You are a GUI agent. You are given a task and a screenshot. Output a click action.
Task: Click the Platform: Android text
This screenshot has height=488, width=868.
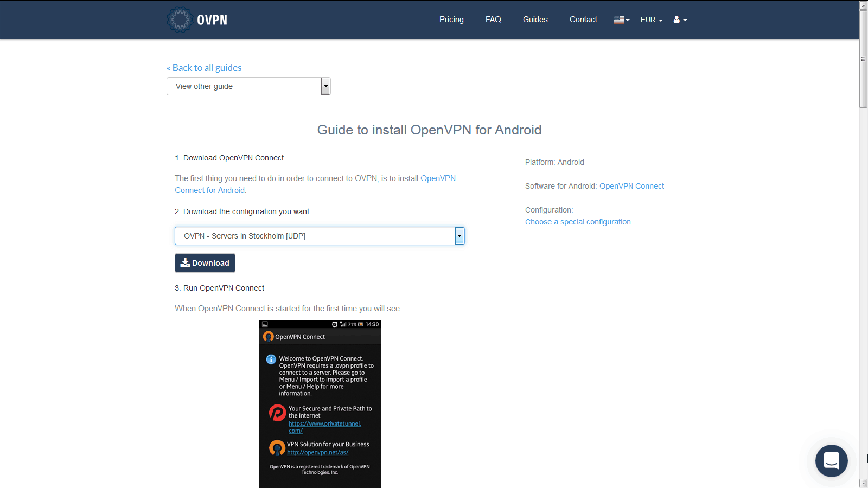pos(554,162)
